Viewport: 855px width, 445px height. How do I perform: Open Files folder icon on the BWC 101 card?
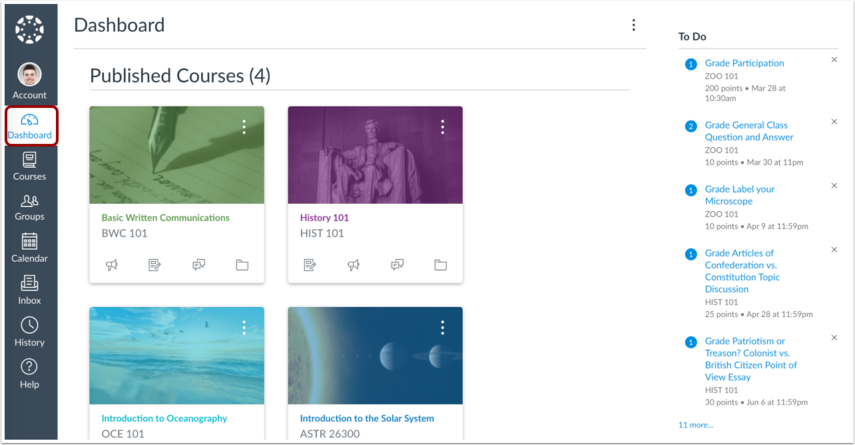tap(242, 265)
